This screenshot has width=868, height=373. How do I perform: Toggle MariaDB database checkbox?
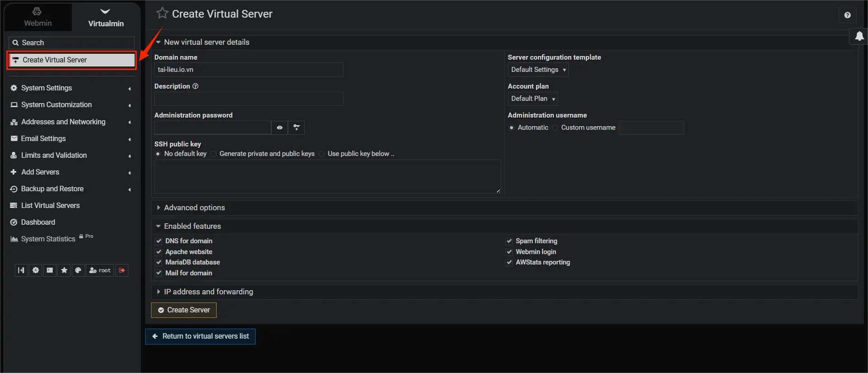tap(159, 262)
